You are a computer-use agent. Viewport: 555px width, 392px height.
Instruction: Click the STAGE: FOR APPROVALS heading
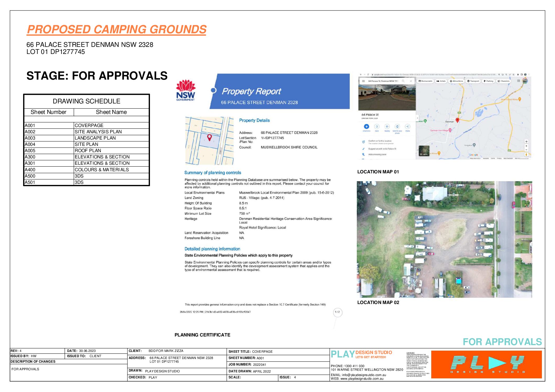pos(97,76)
